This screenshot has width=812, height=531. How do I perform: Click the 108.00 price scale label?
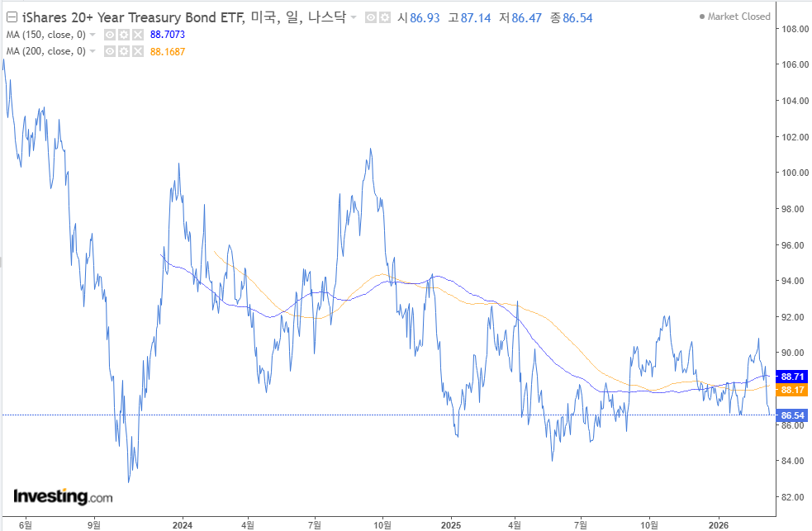795,29
